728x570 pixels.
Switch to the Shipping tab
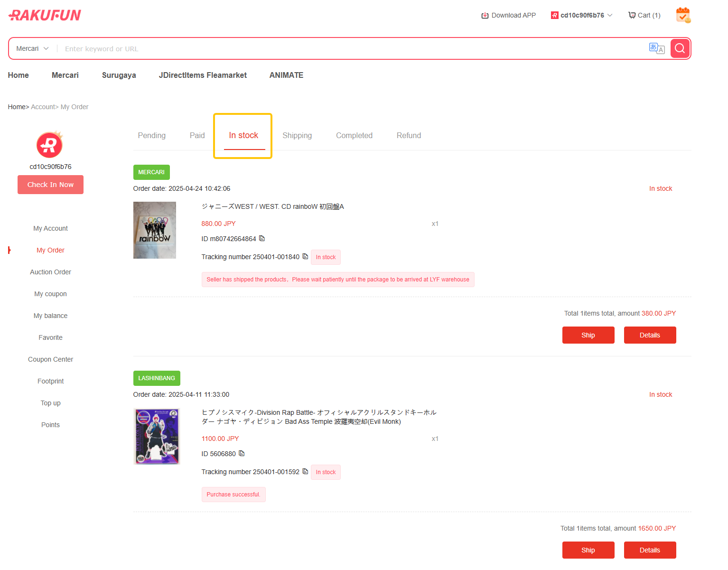tap(297, 135)
